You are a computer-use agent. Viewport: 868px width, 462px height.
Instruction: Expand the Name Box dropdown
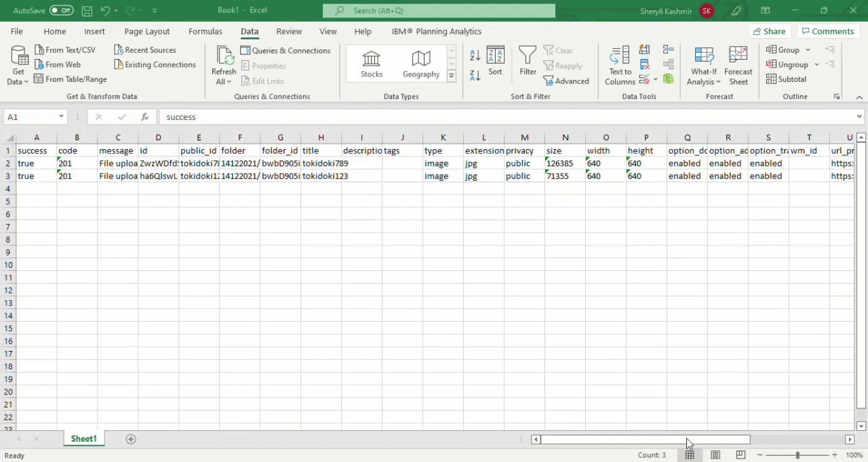pos(61,117)
